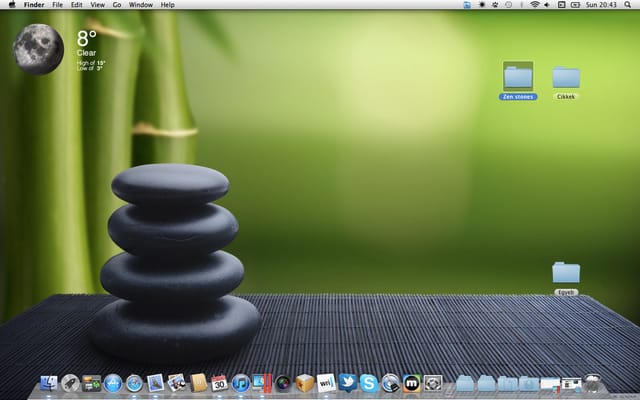Click the moon phase widget

pyautogui.click(x=38, y=49)
